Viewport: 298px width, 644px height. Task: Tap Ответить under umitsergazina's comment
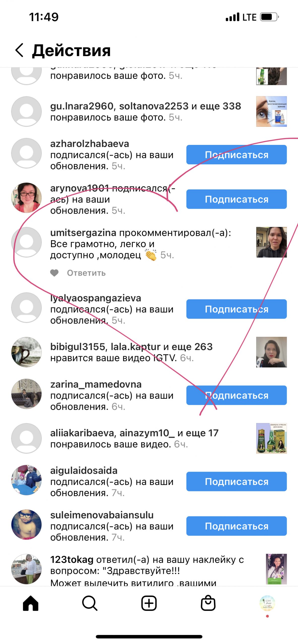coord(86,273)
